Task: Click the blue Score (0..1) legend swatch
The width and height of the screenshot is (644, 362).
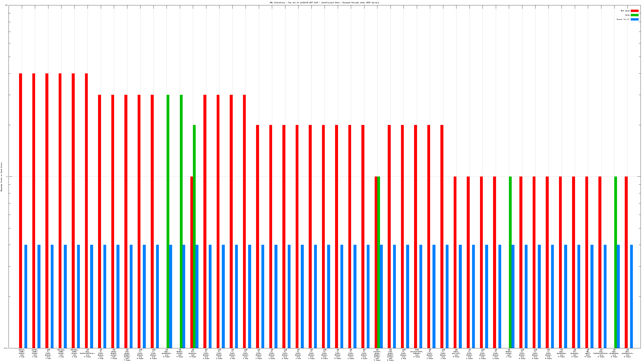Action: [x=635, y=19]
